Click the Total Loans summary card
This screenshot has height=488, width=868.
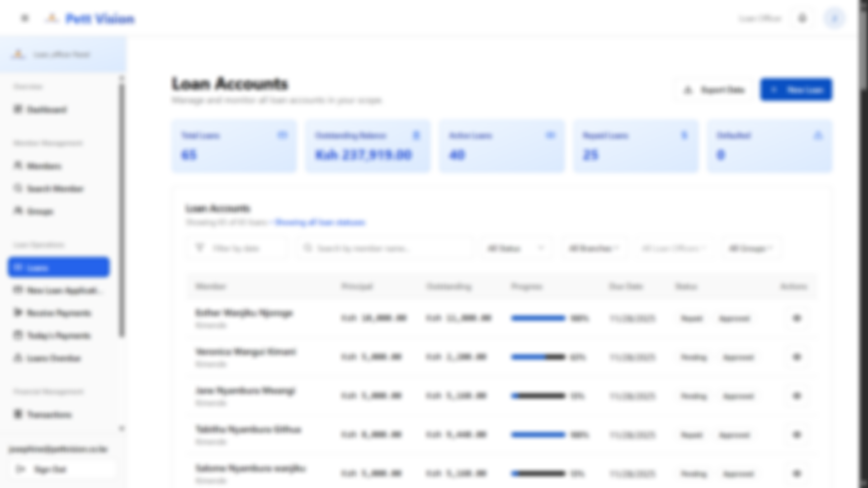click(234, 146)
